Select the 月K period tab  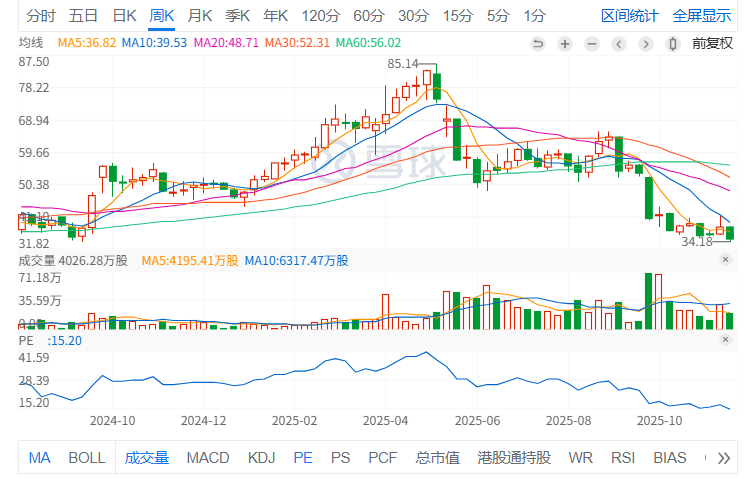click(200, 16)
